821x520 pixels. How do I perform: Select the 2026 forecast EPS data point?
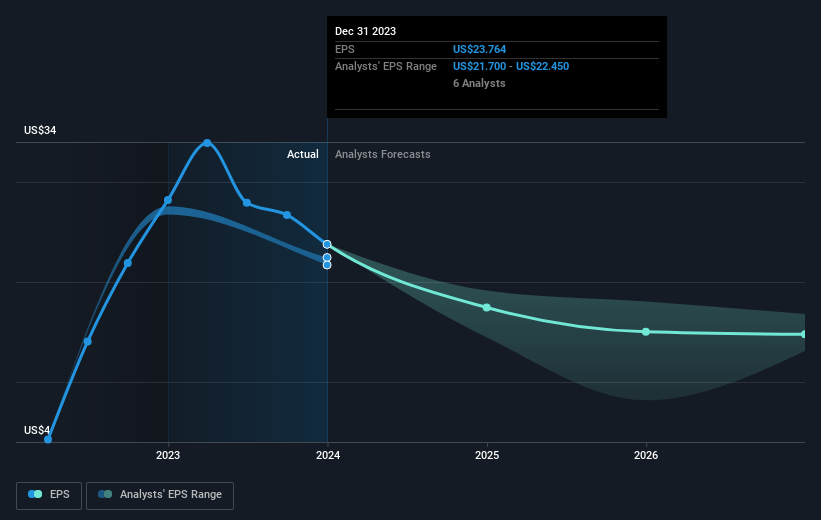click(x=646, y=332)
